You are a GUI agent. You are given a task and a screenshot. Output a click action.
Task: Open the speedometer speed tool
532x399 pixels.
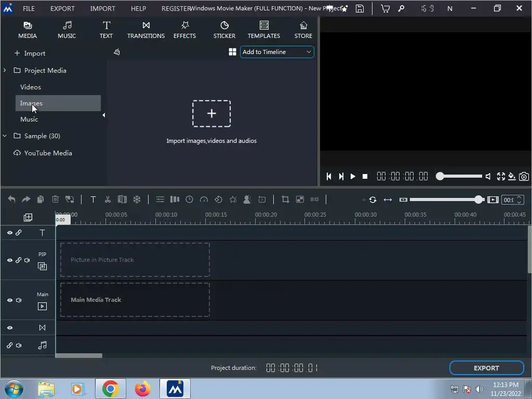coord(204,199)
